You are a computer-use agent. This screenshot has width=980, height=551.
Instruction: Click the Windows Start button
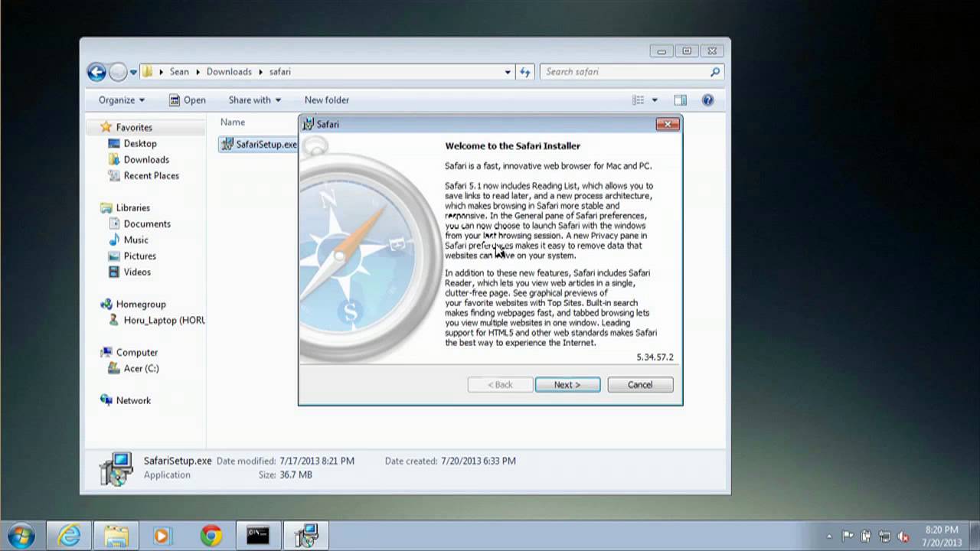tap(21, 535)
